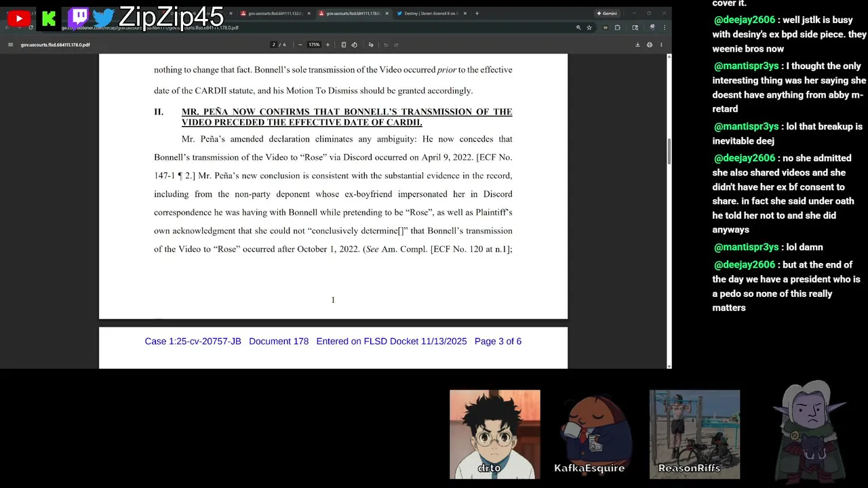Toggle fit to page in PDF toolbar
The height and width of the screenshot is (488, 868).
tap(344, 45)
